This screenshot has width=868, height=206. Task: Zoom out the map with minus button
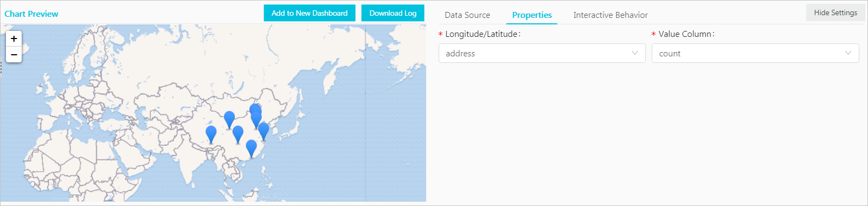(x=14, y=55)
